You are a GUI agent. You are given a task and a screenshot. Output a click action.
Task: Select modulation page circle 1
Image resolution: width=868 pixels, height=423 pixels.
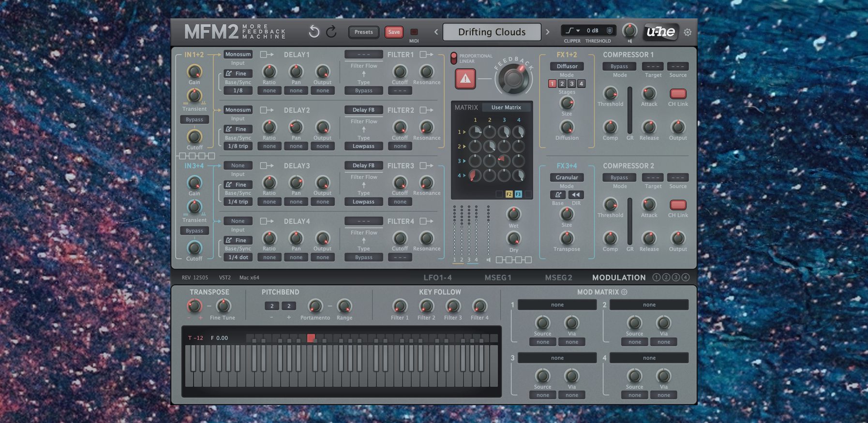pyautogui.click(x=656, y=277)
